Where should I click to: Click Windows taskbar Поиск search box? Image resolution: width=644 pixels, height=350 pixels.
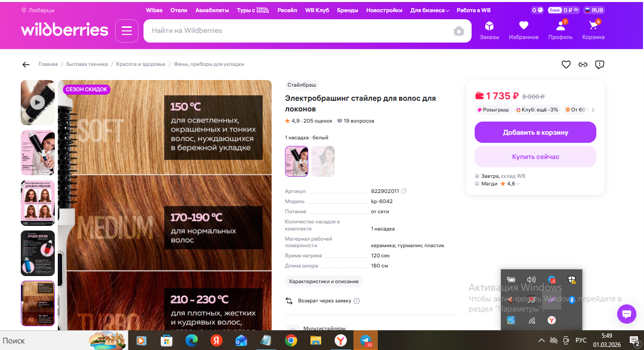coord(63,340)
